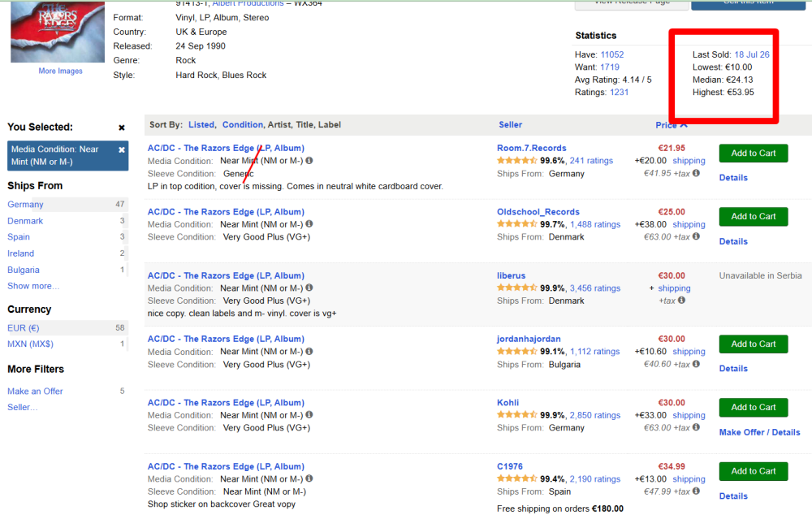Show tax info for the €40.60 total
This screenshot has height=515, width=812.
pyautogui.click(x=696, y=364)
